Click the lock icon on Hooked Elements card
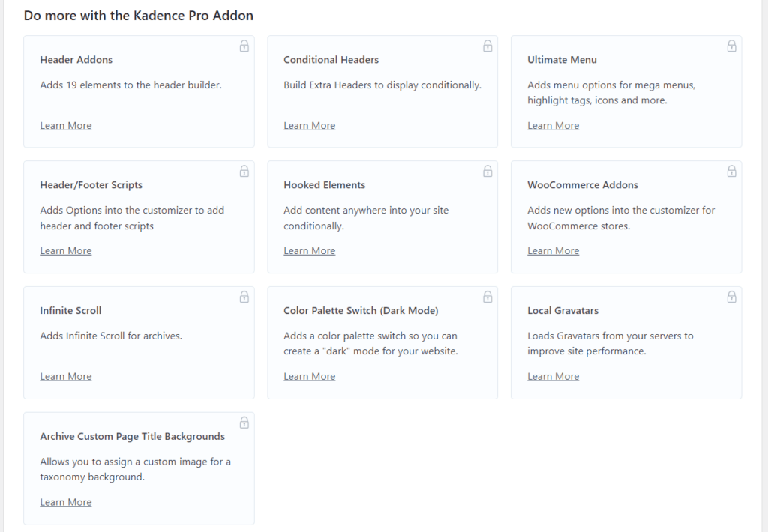This screenshot has width=768, height=532. pos(487,171)
